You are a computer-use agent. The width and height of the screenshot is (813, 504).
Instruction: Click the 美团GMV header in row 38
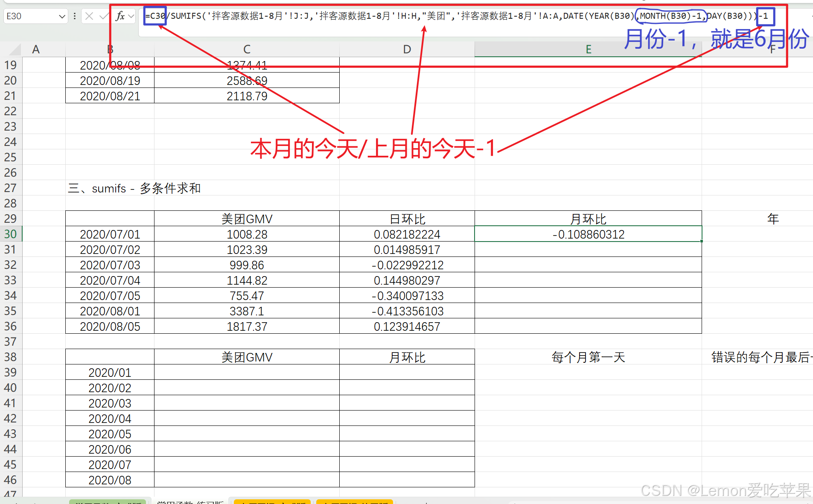(247, 357)
